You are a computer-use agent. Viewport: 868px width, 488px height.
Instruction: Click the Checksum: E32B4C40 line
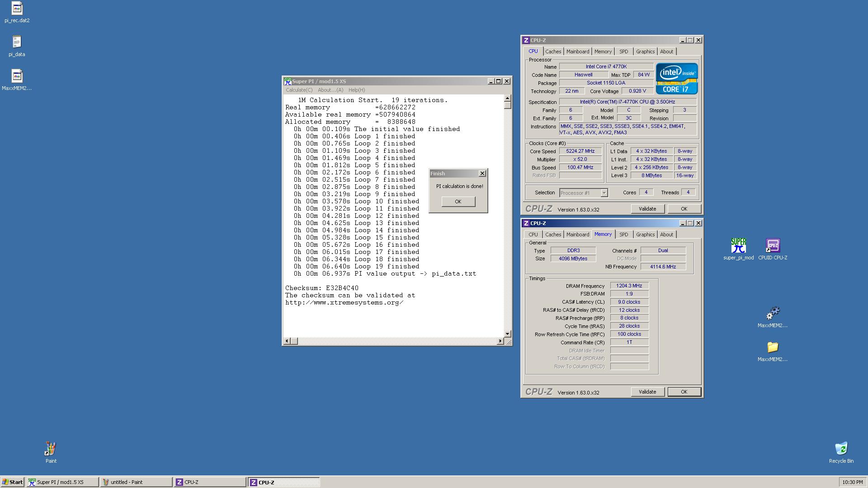(321, 288)
